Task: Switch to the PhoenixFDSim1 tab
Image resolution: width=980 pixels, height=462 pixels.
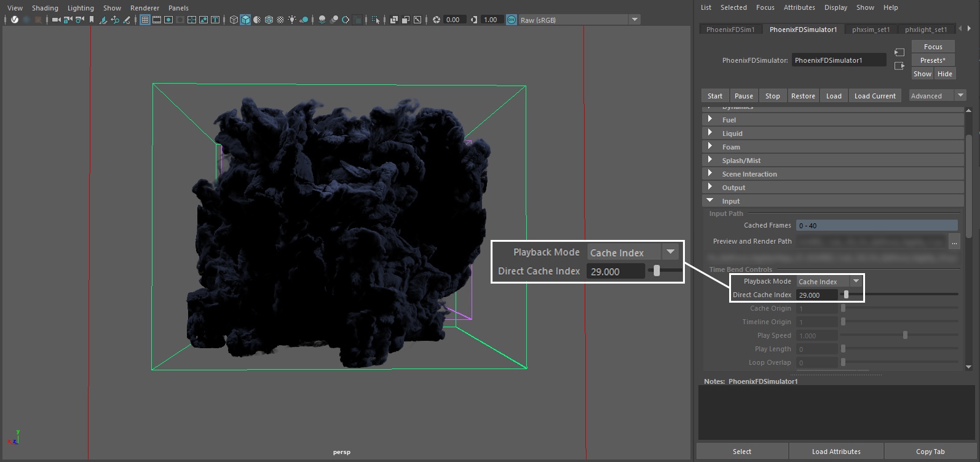Action: [x=730, y=30]
